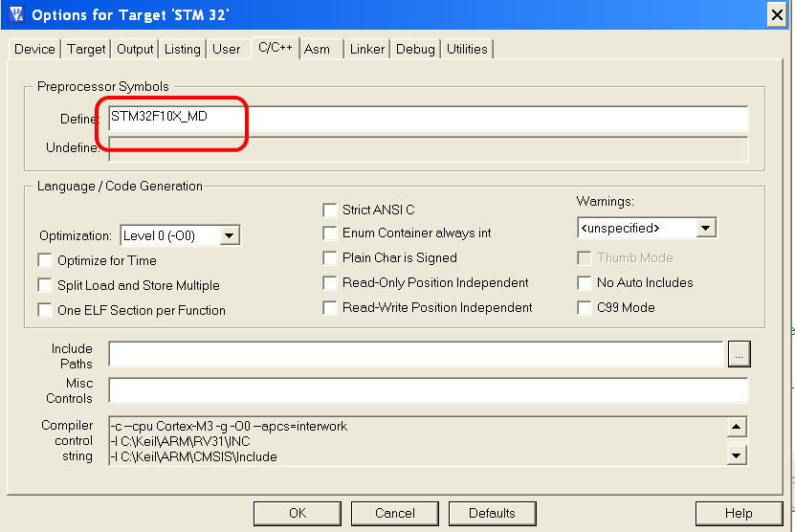
Task: Toggle No Auto Includes checkbox
Action: click(585, 282)
